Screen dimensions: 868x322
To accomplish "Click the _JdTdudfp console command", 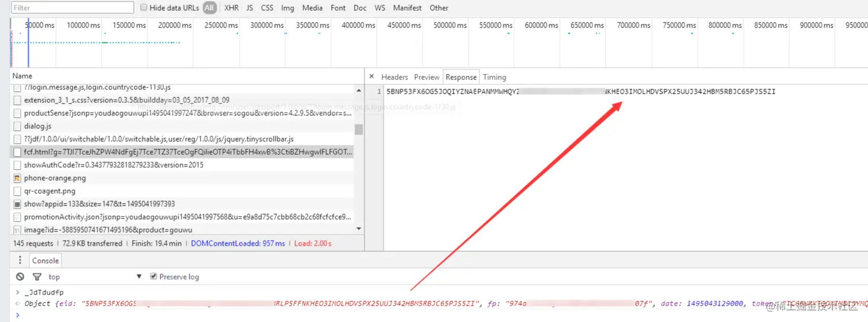I will [44, 292].
